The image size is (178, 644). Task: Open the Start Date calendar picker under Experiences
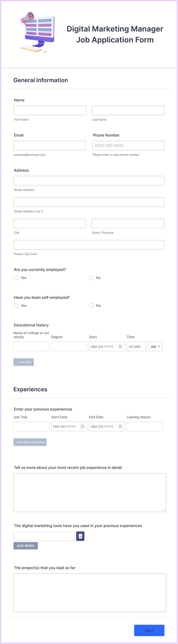(x=82, y=426)
